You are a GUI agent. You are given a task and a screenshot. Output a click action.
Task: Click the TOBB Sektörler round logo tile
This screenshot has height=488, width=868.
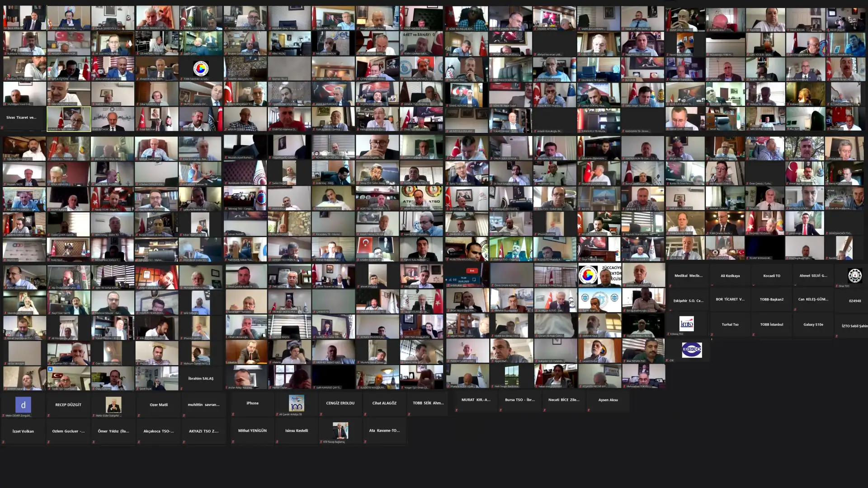tap(201, 68)
